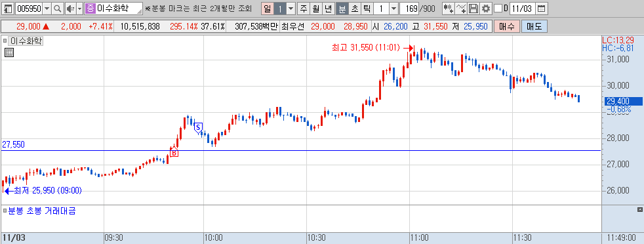Click the 이수화학 stock name box
The image size is (644, 244).
119,9
